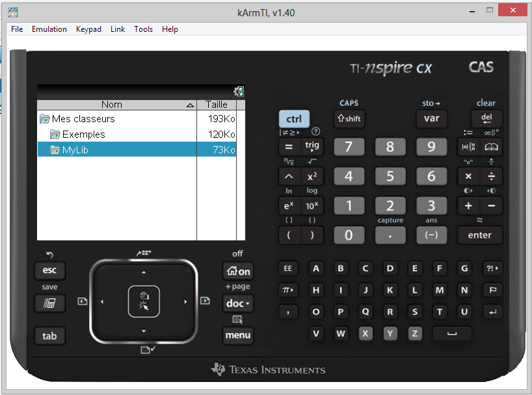Click the pi symbols key
Viewport: 532px width, 395px height.
[x=288, y=290]
